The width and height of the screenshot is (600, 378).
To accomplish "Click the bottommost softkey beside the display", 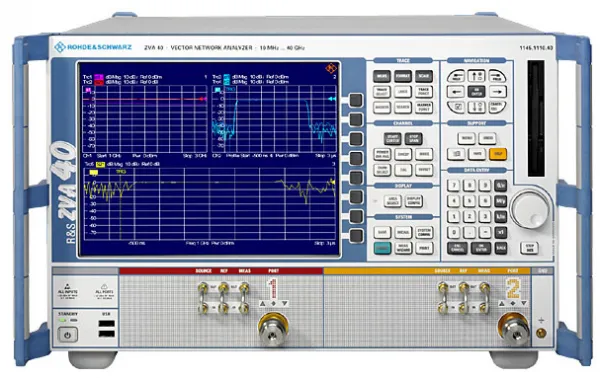I will tap(356, 236).
